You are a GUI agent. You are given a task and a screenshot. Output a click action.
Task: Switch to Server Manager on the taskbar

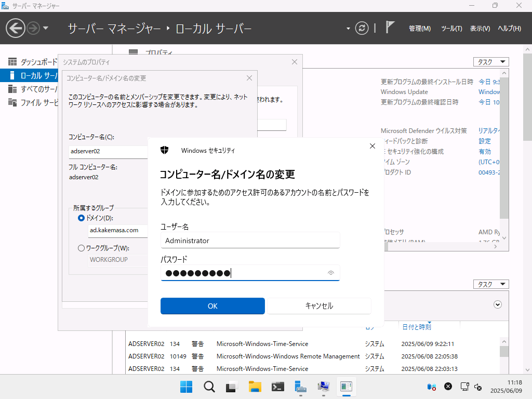click(301, 387)
